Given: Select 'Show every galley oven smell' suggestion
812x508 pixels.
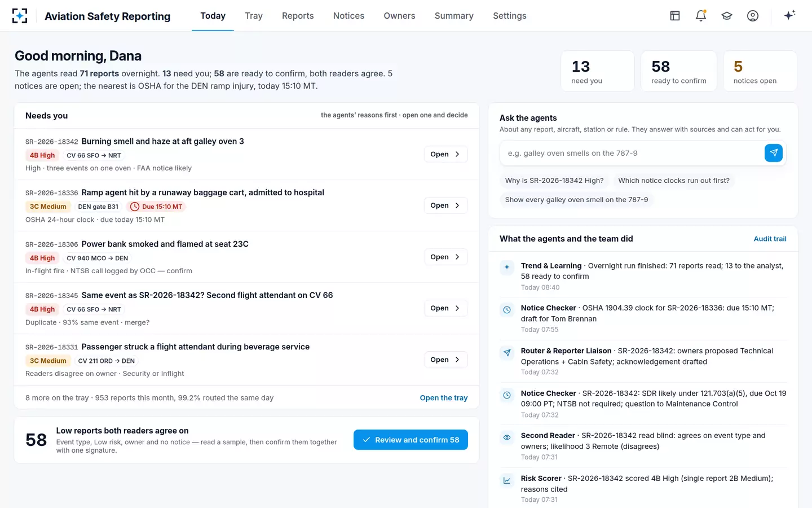Looking at the screenshot, I should tap(576, 200).
